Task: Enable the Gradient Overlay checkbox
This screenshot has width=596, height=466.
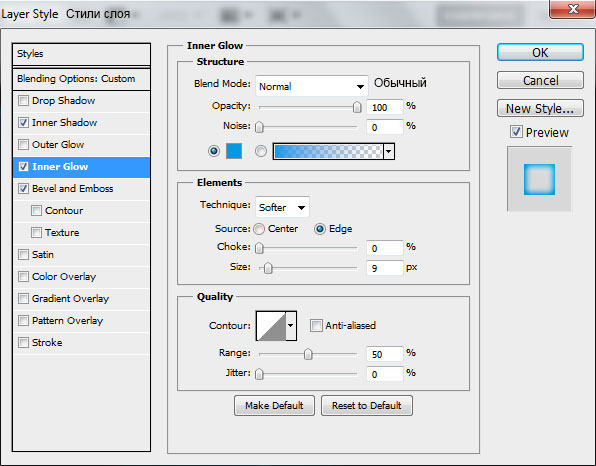Action: pyautogui.click(x=24, y=299)
